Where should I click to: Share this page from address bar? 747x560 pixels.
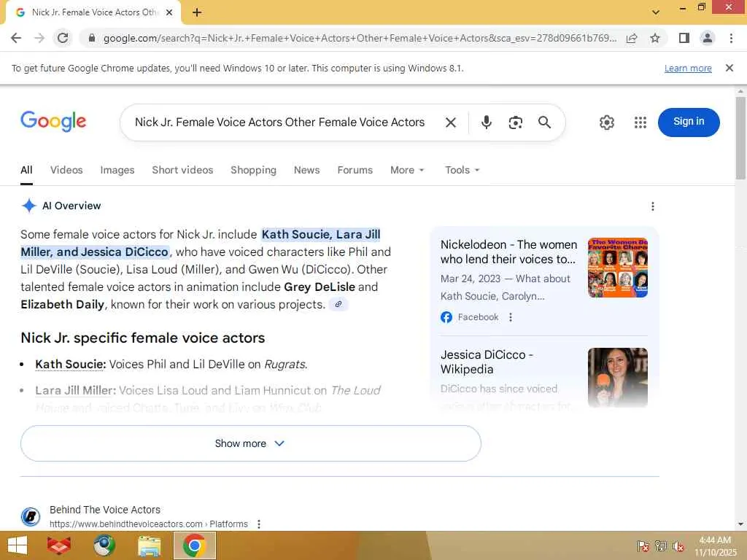coord(632,38)
